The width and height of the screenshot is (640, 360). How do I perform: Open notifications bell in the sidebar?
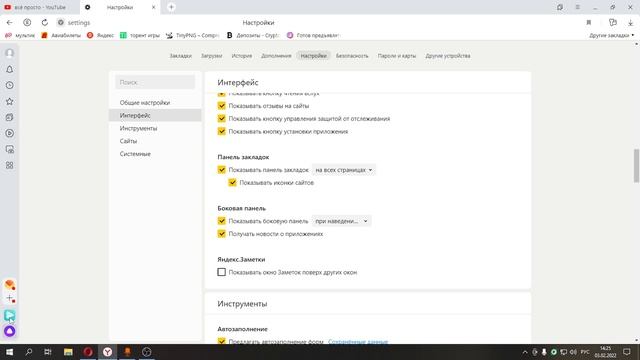coord(10,69)
